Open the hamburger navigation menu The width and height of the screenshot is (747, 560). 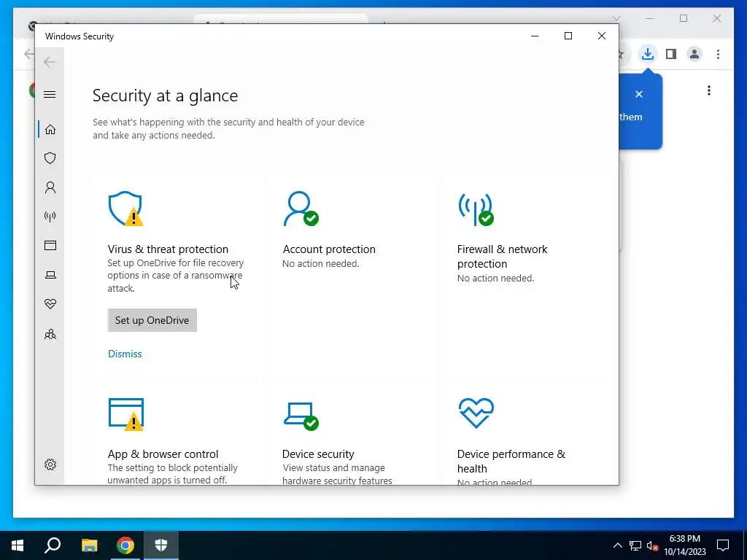50,94
